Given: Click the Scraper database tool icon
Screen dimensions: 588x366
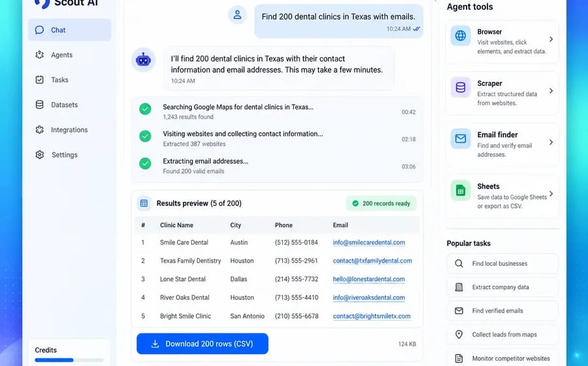Looking at the screenshot, I should pyautogui.click(x=461, y=88).
